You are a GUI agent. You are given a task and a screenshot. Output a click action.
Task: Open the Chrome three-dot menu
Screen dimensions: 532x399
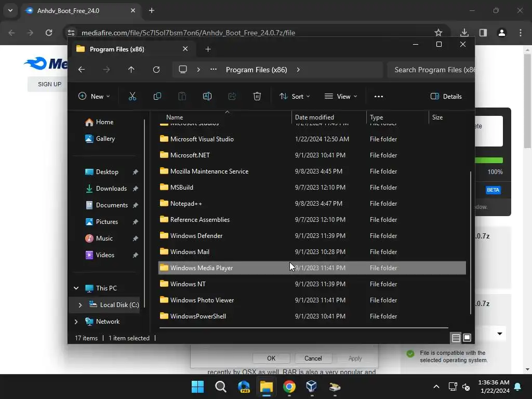coord(521,33)
